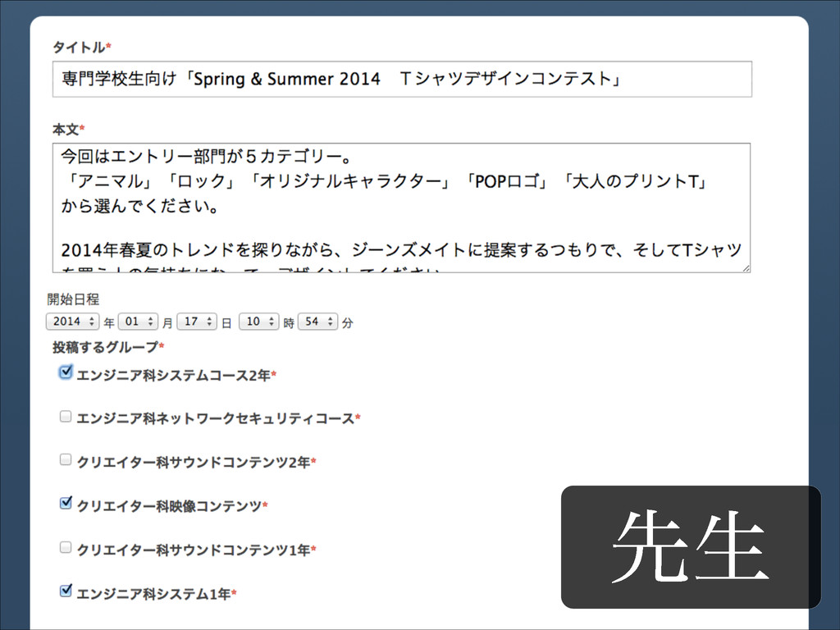Viewport: 840px width, 630px height.
Task: Check クリエイター科サウンドコンテンツ1年 checkbox
Action: [x=66, y=547]
